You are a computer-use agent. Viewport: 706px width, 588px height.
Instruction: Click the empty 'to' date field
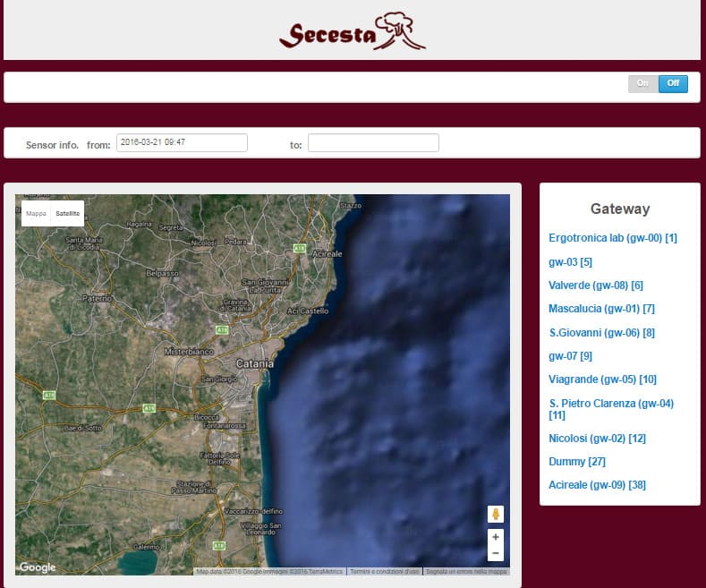373,143
